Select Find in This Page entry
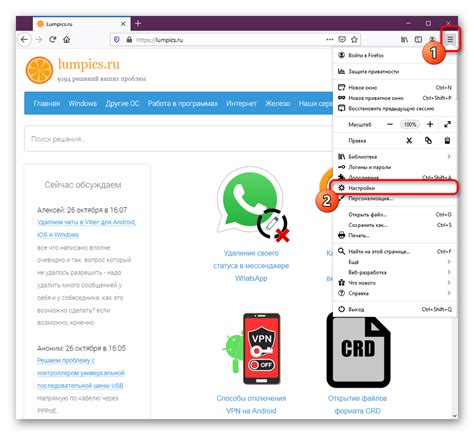Image resolution: width=474 pixels, height=435 pixels. [x=395, y=251]
